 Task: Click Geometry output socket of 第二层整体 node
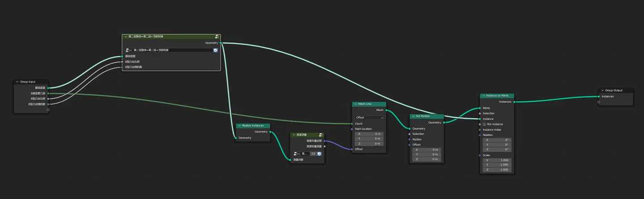pos(221,43)
